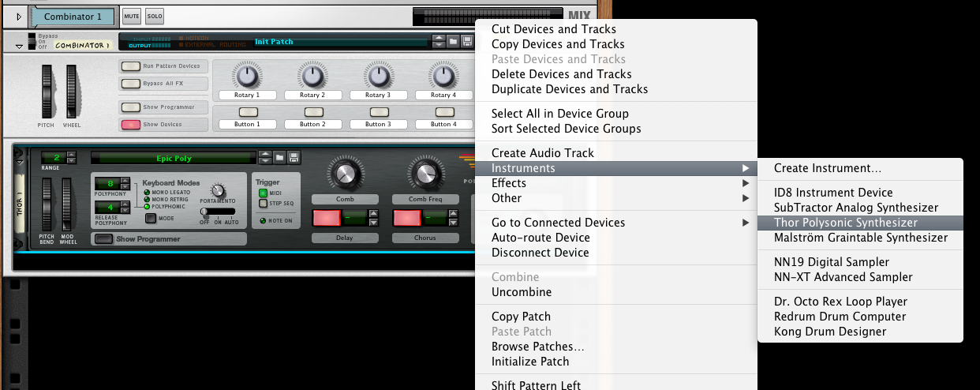Image resolution: width=980 pixels, height=390 pixels.
Task: Toggle Step Seq trigger on Thor
Action: pyautogui.click(x=264, y=204)
